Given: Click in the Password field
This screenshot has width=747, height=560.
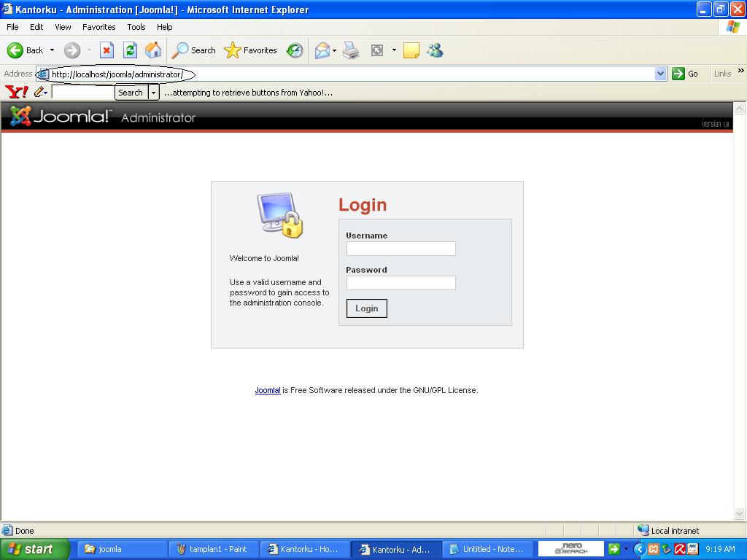Looking at the screenshot, I should coord(400,283).
